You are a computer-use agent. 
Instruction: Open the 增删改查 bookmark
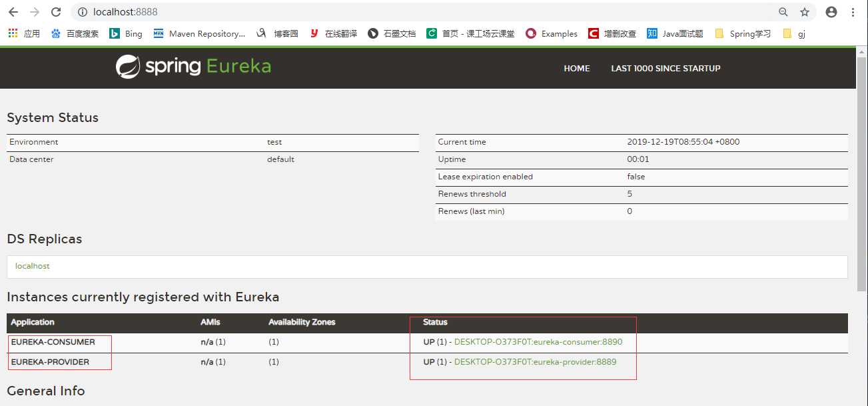click(x=612, y=33)
